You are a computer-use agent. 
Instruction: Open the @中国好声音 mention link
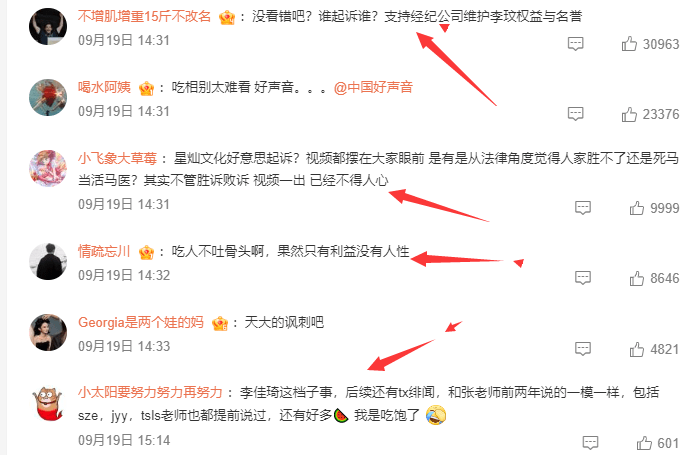pos(373,87)
